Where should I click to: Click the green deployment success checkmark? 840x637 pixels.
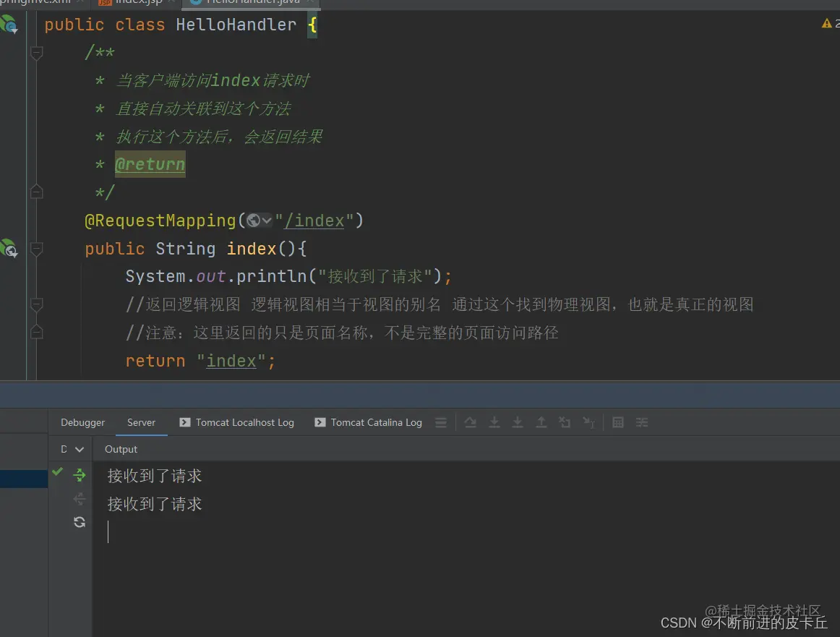coord(57,472)
